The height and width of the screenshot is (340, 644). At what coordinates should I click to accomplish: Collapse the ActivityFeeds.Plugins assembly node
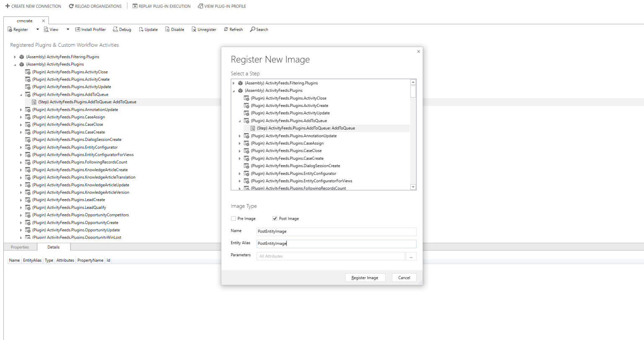(x=15, y=64)
